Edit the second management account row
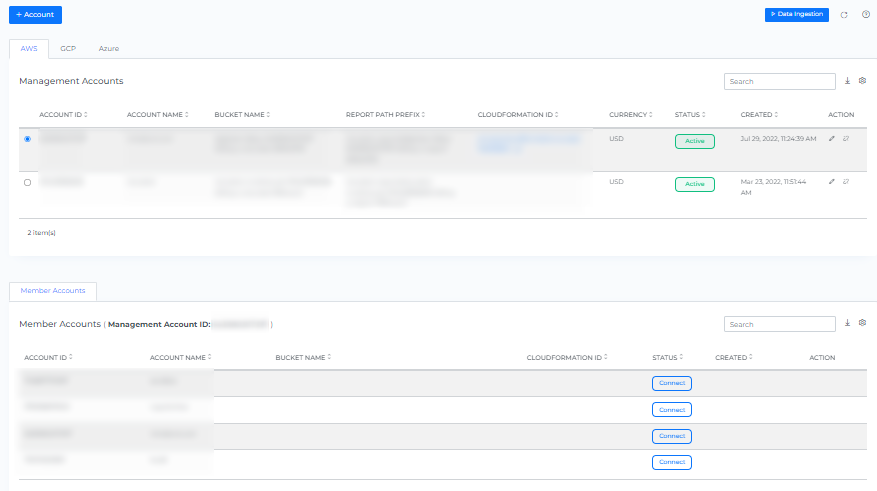877x491 pixels. pyautogui.click(x=833, y=182)
